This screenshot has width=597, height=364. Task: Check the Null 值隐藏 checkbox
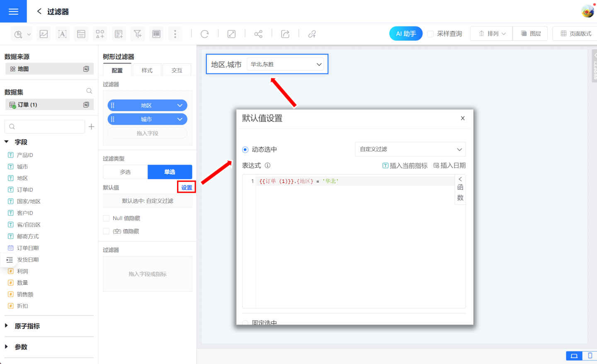click(106, 218)
